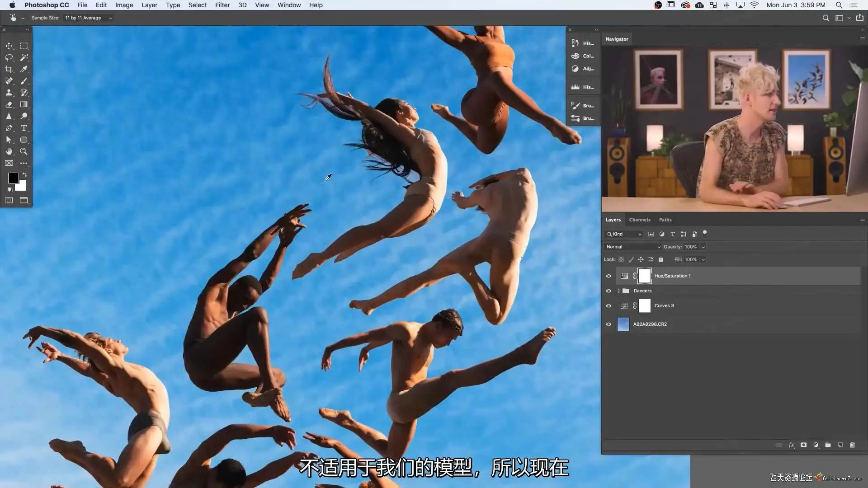868x488 pixels.
Task: Toggle lock image pixels
Action: click(631, 259)
